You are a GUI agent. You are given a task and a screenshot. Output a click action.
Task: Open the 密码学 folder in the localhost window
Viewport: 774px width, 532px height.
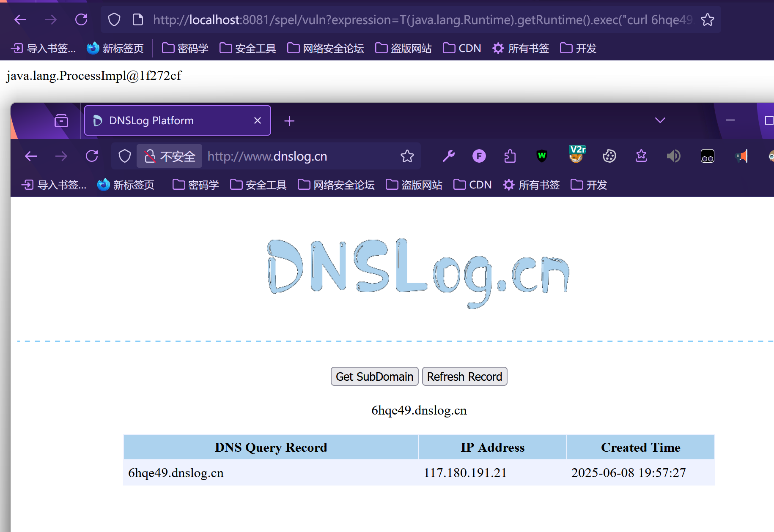click(x=185, y=48)
